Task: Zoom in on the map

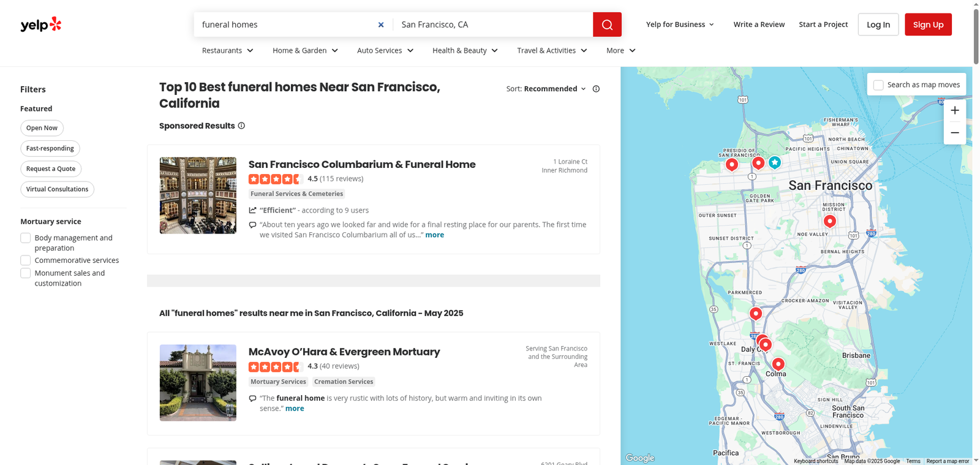Action: coord(955,110)
